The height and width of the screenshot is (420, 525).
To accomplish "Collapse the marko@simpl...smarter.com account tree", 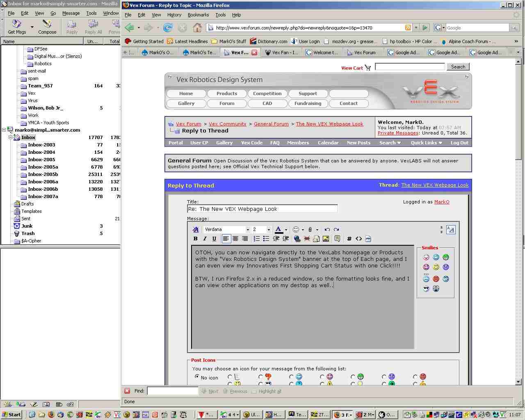I will [4, 130].
